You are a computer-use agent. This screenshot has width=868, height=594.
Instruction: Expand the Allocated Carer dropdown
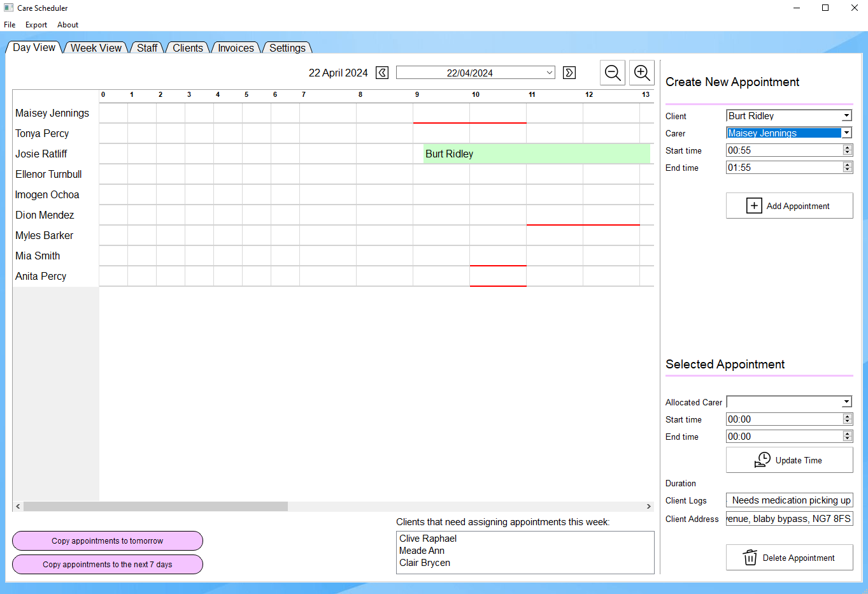coord(846,402)
